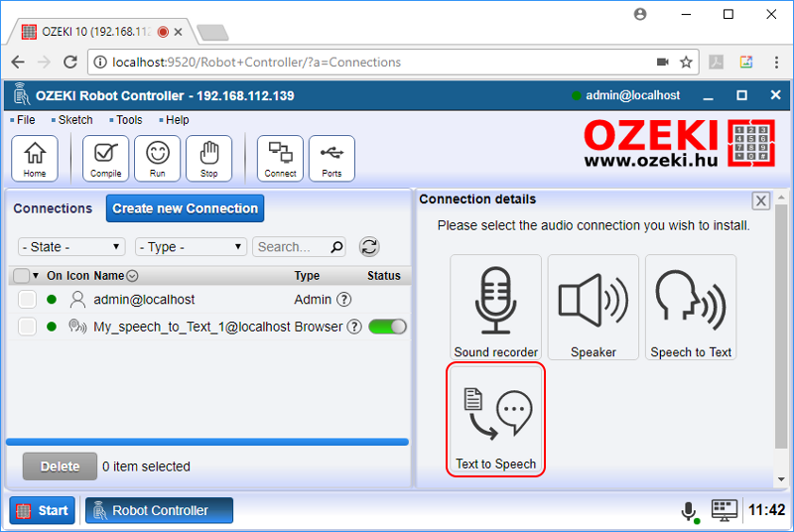Click the microphone tray icon
Image resolution: width=794 pixels, height=532 pixels.
click(689, 512)
